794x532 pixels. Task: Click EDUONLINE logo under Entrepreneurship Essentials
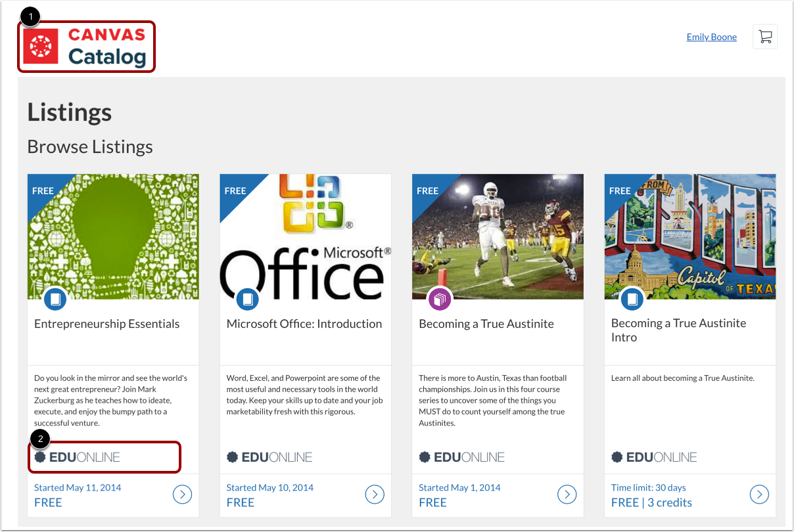78,457
